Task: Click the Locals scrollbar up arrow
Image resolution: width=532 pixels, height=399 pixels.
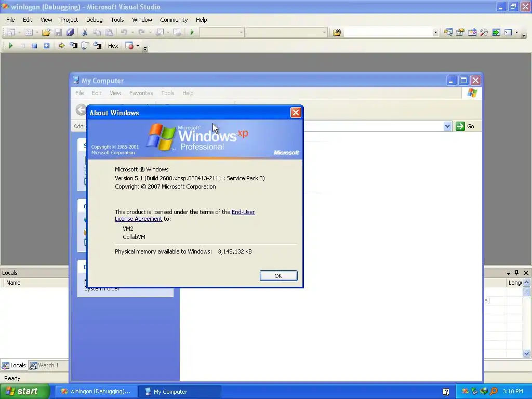Action: [x=527, y=282]
